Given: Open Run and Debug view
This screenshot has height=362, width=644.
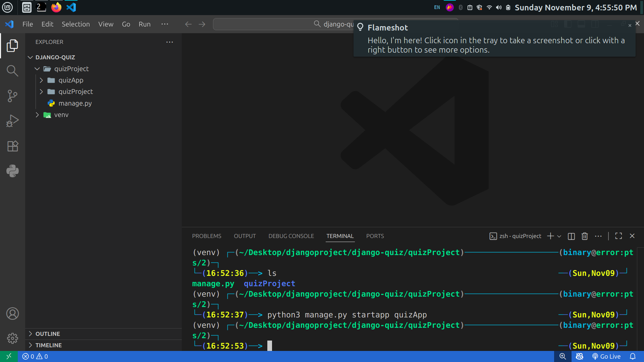Looking at the screenshot, I should pos(12,121).
